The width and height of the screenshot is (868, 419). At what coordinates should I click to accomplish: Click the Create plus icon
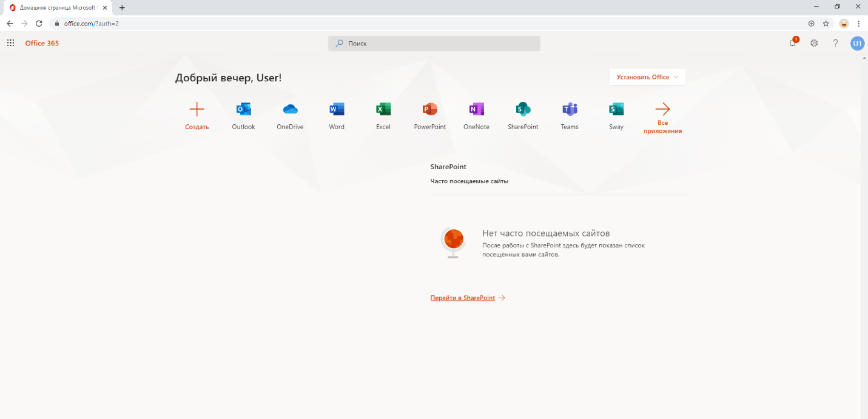coord(197,109)
